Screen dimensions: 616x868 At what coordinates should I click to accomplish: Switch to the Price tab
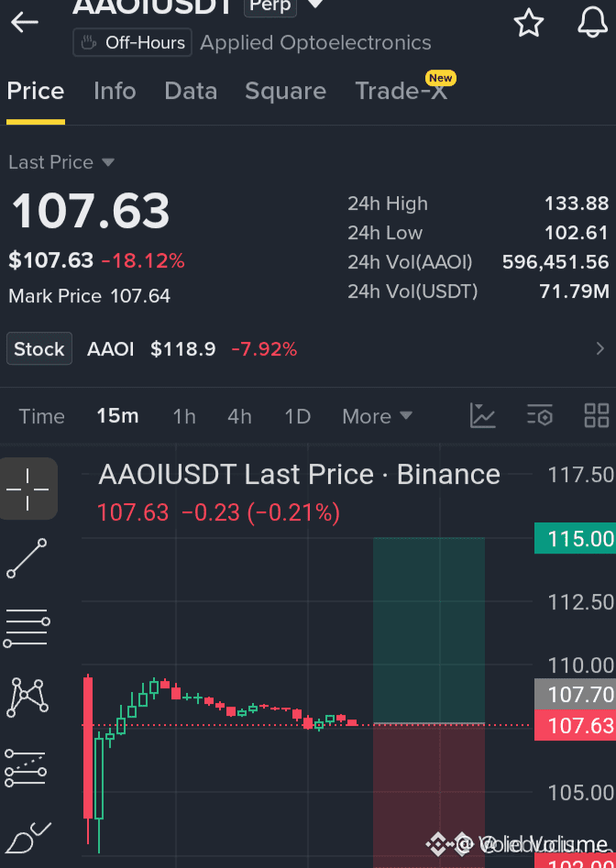pyautogui.click(x=36, y=92)
